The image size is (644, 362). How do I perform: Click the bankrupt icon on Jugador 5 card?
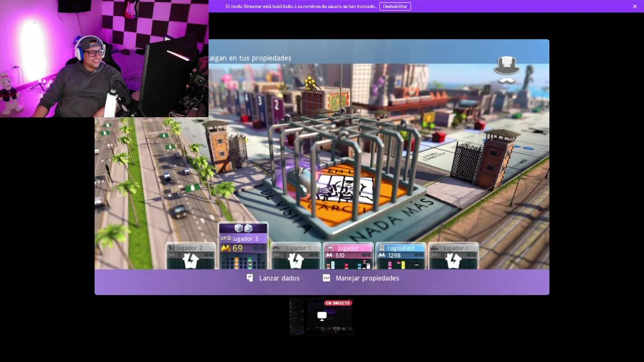coord(295,260)
